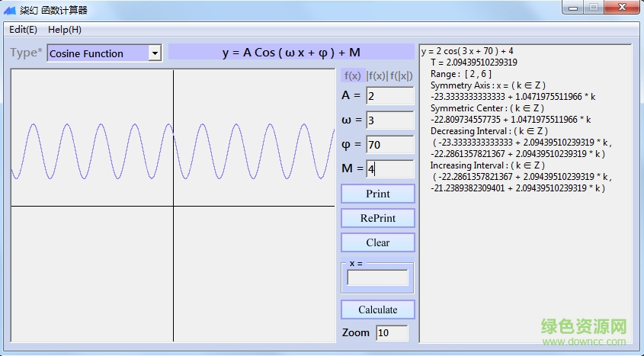Open the Help(H) menu
The width and height of the screenshot is (644, 356).
[65, 30]
